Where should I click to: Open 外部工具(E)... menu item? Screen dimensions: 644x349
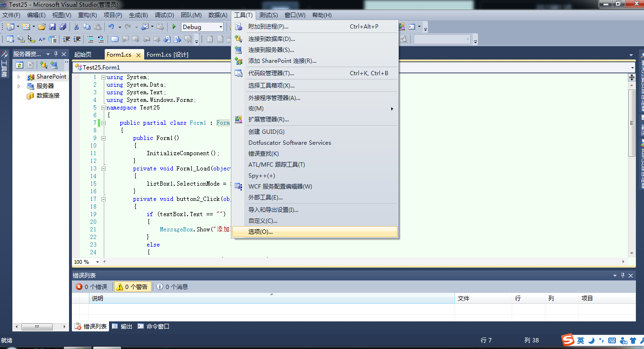tap(314, 198)
